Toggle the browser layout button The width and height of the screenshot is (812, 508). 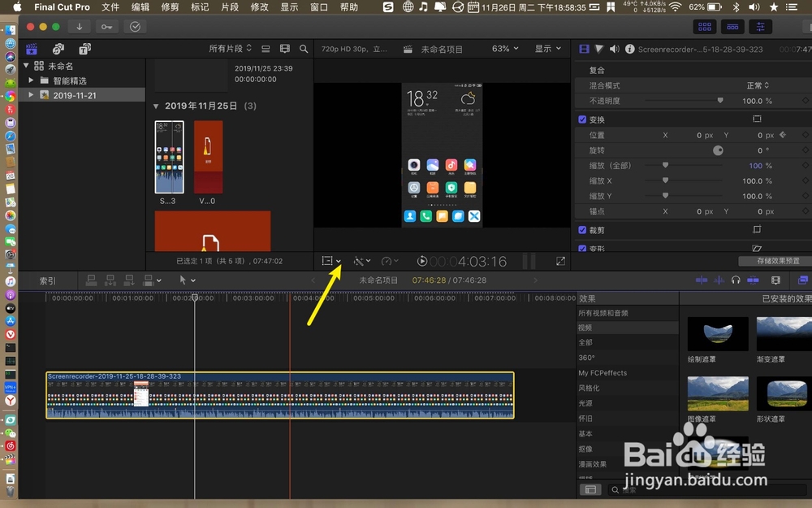pyautogui.click(x=705, y=27)
